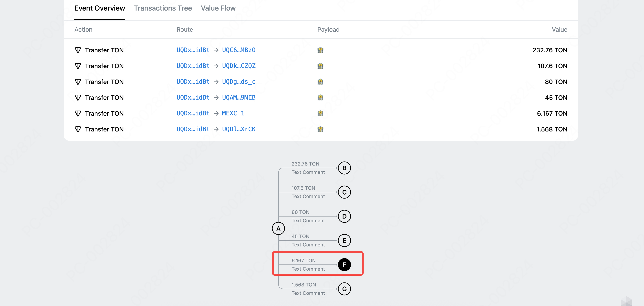Open sender UQDx…idBt in the MEXC 1 row
This screenshot has height=306, width=644.
[x=193, y=113]
